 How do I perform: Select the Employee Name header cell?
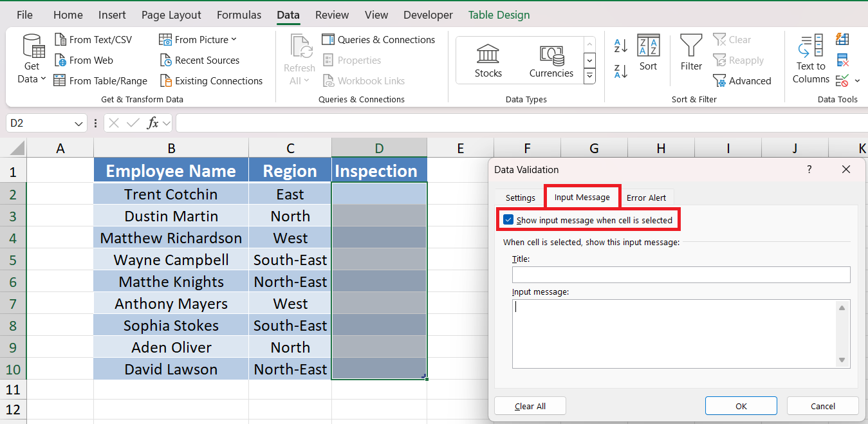pyautogui.click(x=171, y=171)
